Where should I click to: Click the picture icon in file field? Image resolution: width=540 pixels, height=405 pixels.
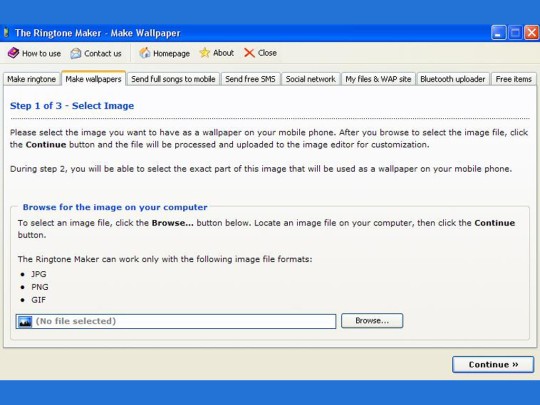pos(25,321)
